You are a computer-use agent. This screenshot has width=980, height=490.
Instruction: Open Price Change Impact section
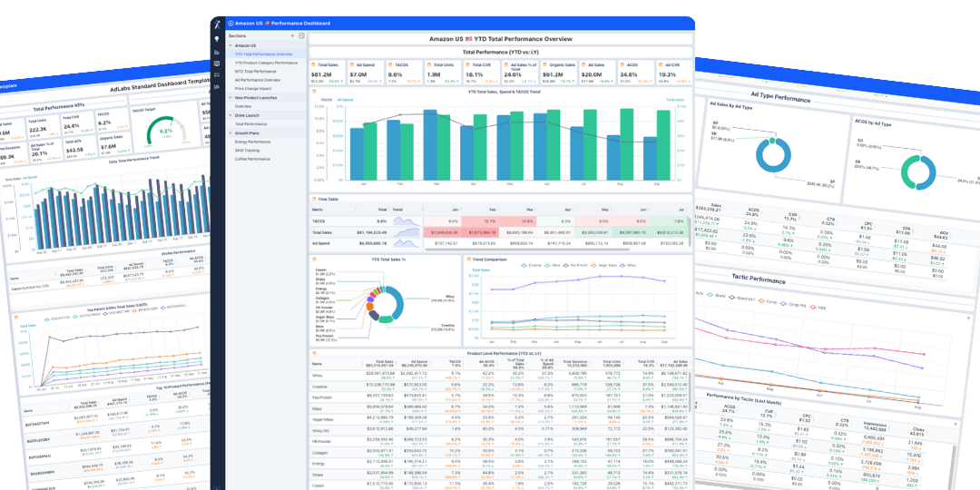[x=267, y=89]
